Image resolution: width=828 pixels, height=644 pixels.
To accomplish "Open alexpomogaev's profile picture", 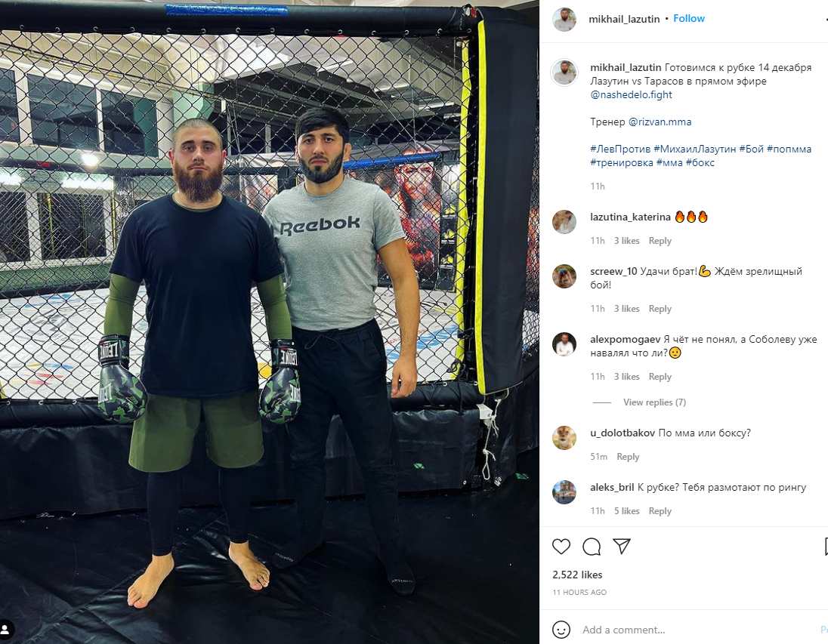I will click(x=564, y=344).
